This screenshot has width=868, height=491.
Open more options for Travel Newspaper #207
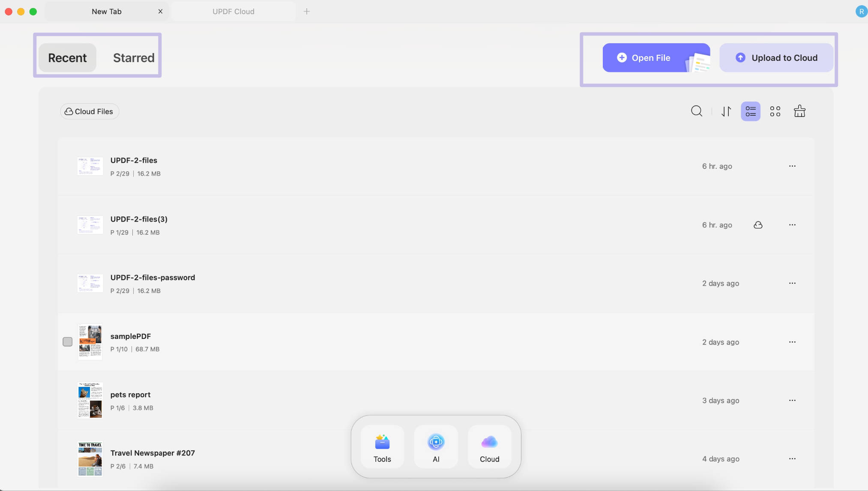click(x=792, y=459)
